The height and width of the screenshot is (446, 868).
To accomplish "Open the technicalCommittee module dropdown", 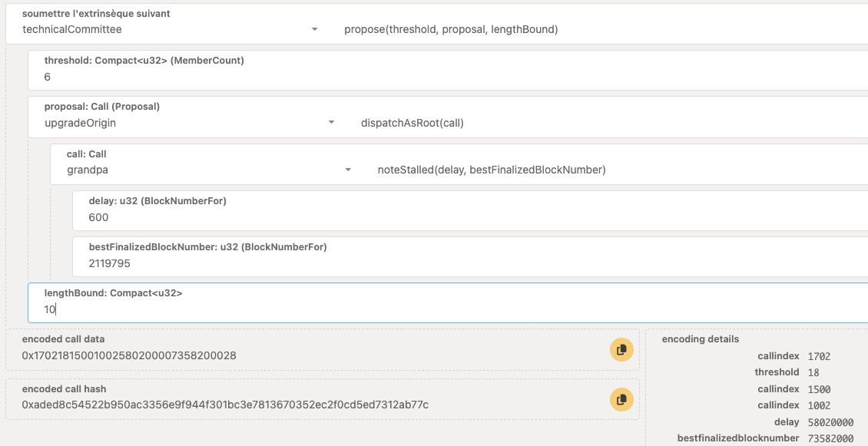I will (x=170, y=29).
